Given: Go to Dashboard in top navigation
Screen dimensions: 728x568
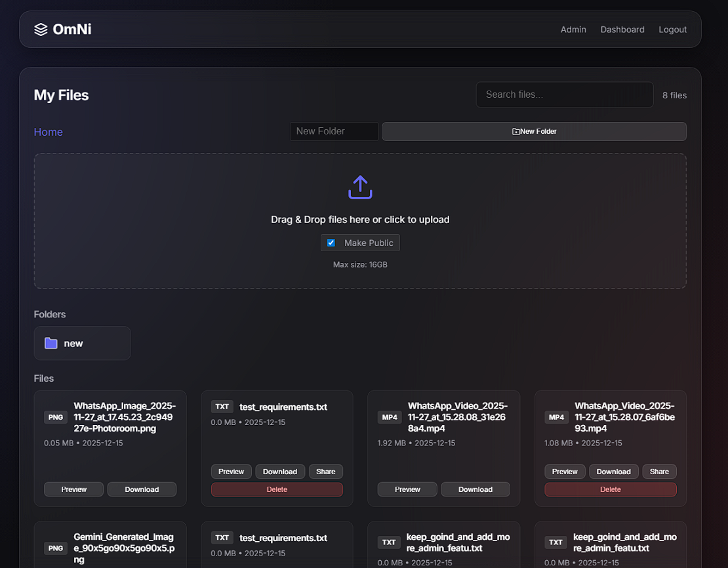Looking at the screenshot, I should coord(622,30).
